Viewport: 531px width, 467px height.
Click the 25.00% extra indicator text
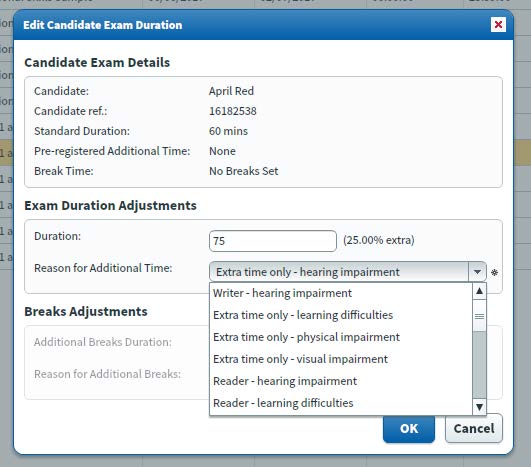pos(379,240)
